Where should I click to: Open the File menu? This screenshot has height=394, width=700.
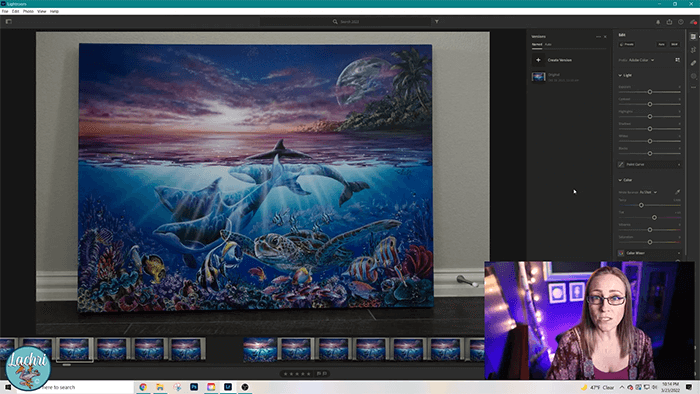(5, 11)
